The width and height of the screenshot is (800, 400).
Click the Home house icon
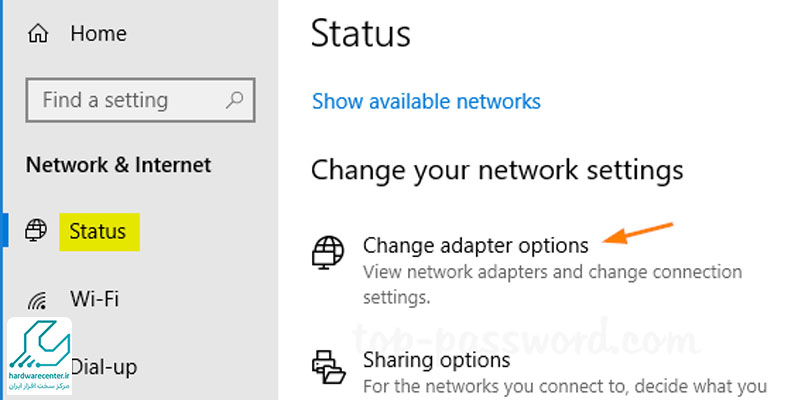coord(38,34)
